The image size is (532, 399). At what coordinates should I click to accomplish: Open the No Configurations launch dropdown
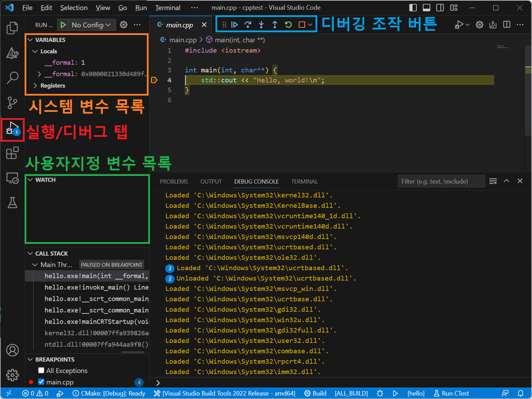click(x=91, y=25)
